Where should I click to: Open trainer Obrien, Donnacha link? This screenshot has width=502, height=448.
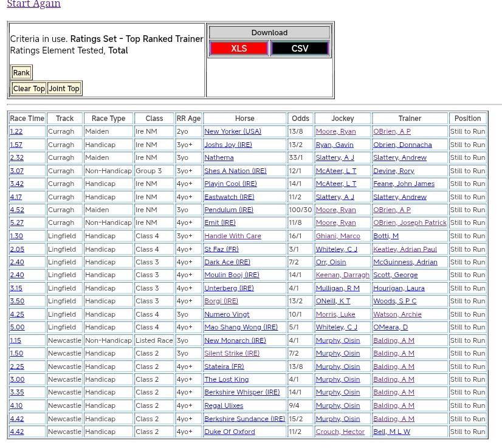pos(402,145)
